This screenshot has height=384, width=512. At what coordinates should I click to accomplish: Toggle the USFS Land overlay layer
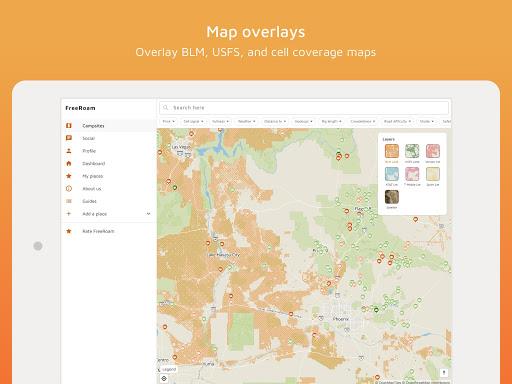[x=412, y=153]
